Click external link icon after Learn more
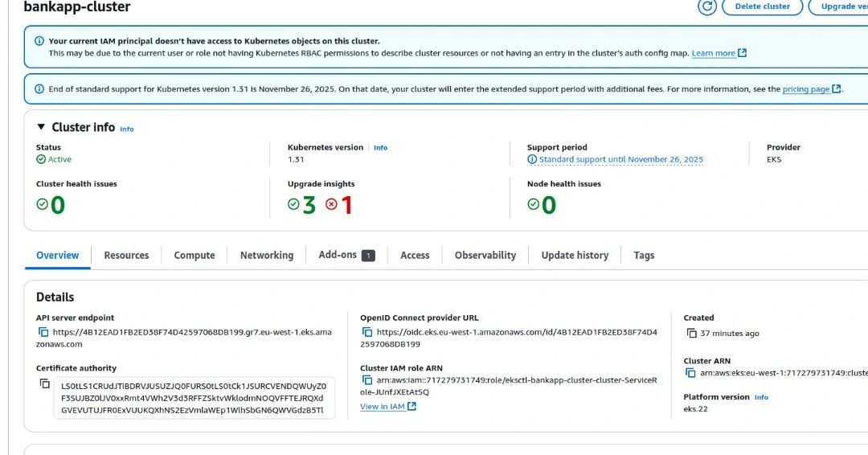This screenshot has width=868, height=455. pos(743,53)
